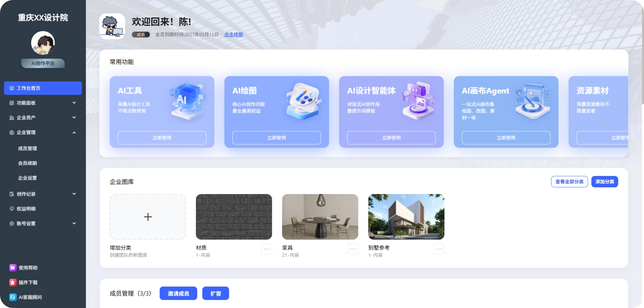This screenshot has height=308, width=644.
Task: Click 立即使用 on AI设计智能体 card
Action: click(x=392, y=138)
